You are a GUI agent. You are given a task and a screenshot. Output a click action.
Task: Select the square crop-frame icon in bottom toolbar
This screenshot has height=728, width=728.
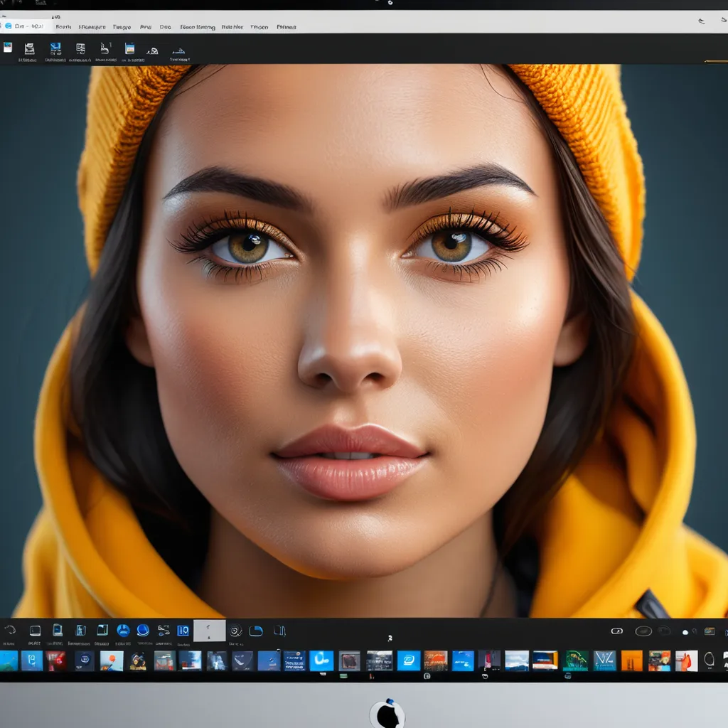(102, 630)
